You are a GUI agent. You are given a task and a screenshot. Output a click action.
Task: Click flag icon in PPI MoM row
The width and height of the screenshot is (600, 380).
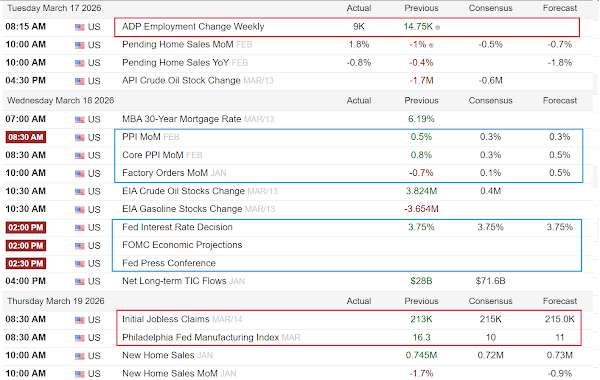tap(80, 137)
